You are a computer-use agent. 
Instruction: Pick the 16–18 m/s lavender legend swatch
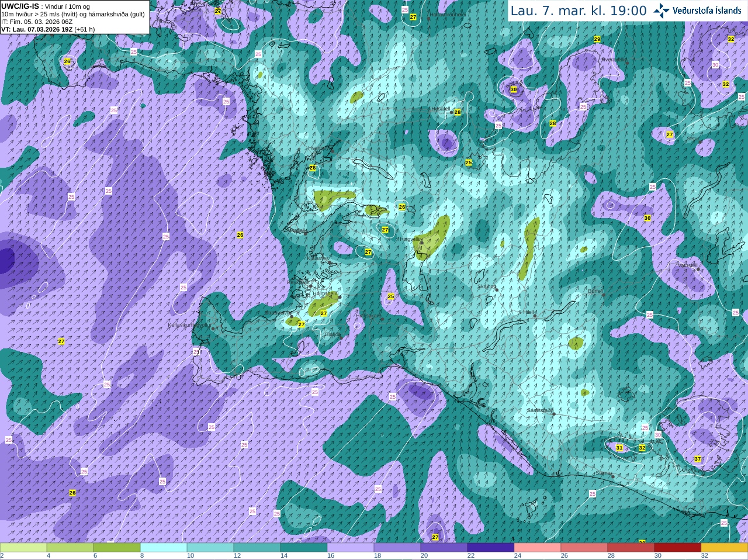click(351, 548)
